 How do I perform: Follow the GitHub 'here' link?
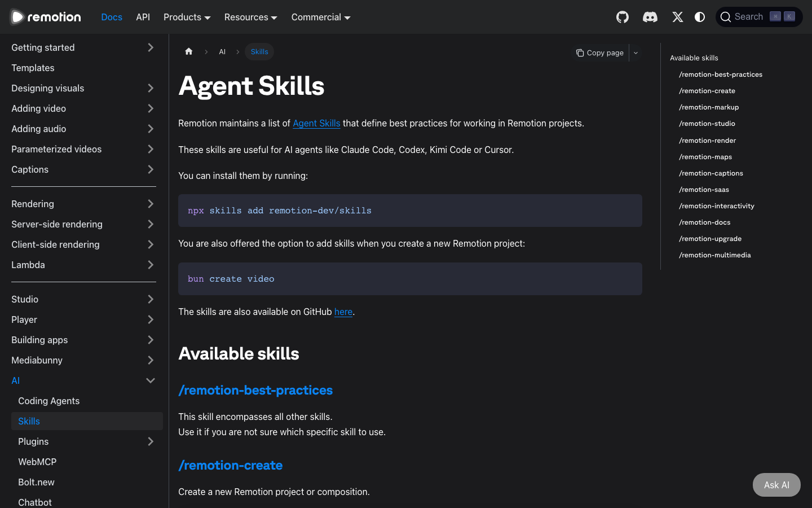pyautogui.click(x=343, y=312)
